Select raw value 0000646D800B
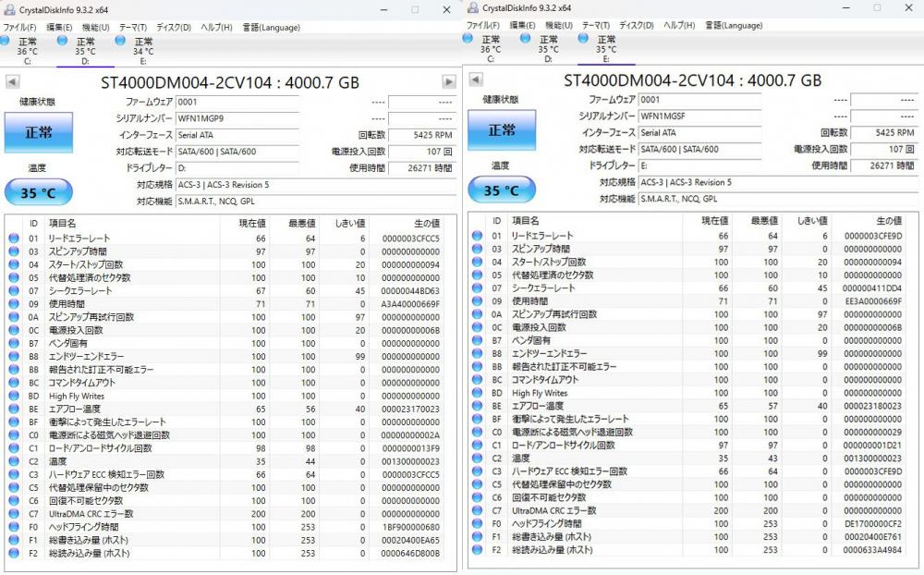 (410, 553)
